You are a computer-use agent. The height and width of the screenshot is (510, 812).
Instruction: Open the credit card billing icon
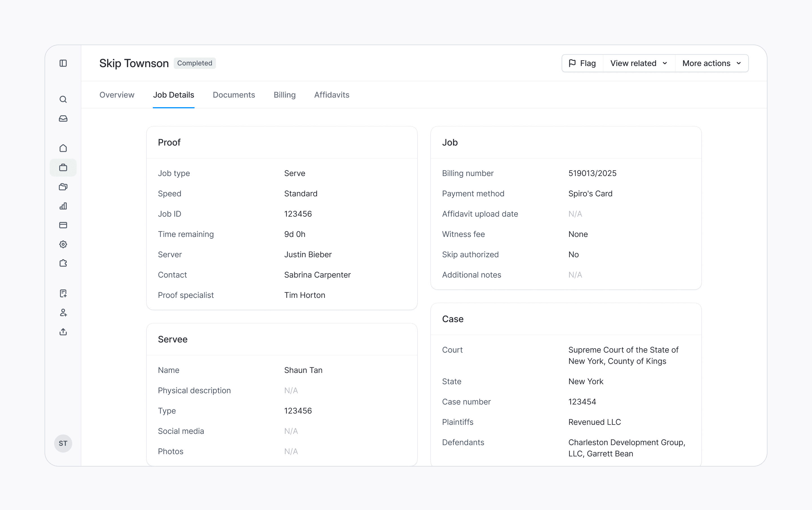coord(63,225)
